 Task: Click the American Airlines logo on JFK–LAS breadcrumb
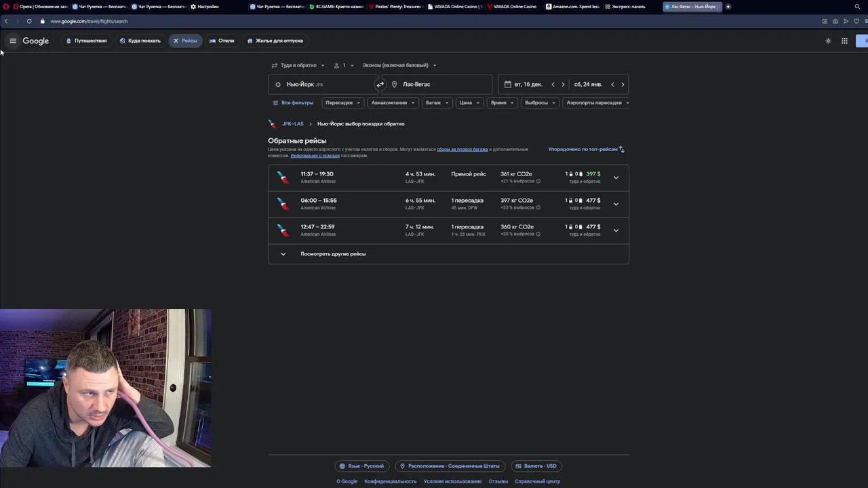[x=273, y=124]
